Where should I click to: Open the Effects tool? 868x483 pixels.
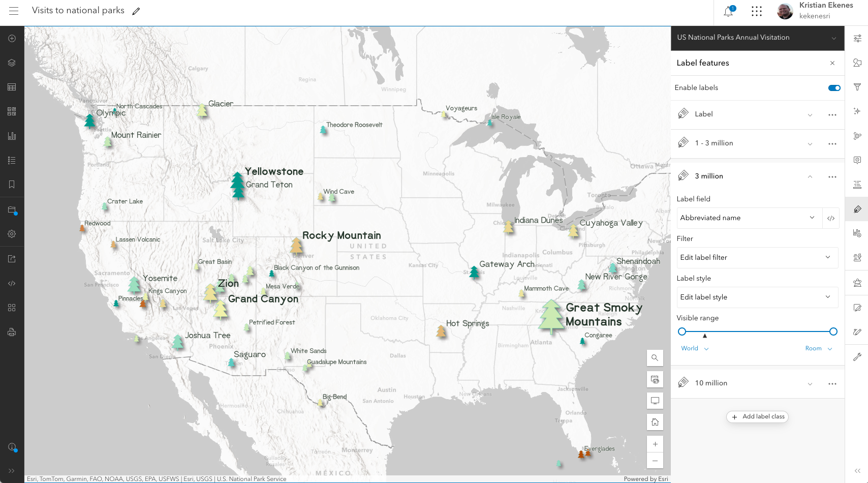(857, 111)
